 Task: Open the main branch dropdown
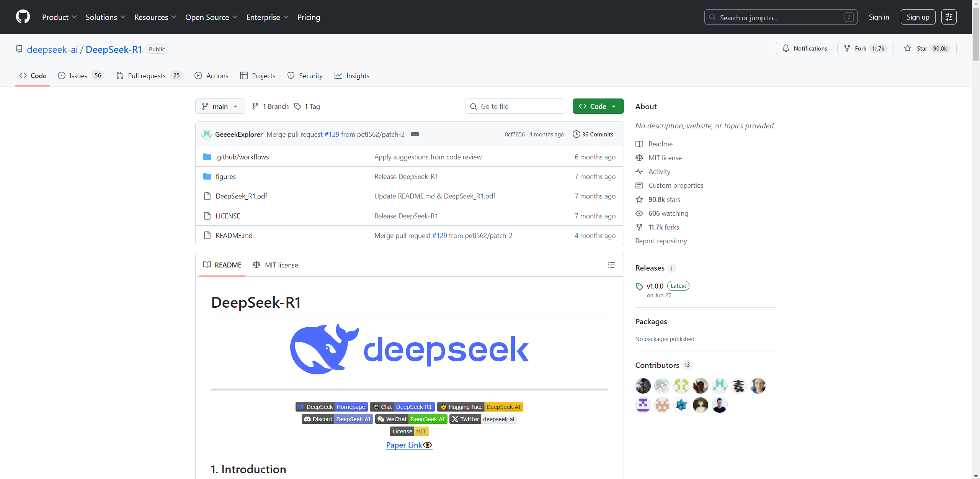point(220,106)
